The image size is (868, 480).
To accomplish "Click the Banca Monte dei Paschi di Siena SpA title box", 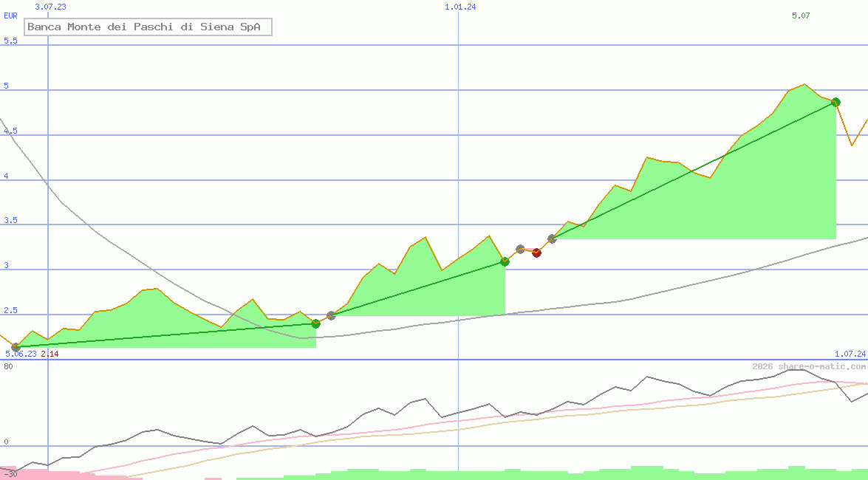I will tap(148, 27).
